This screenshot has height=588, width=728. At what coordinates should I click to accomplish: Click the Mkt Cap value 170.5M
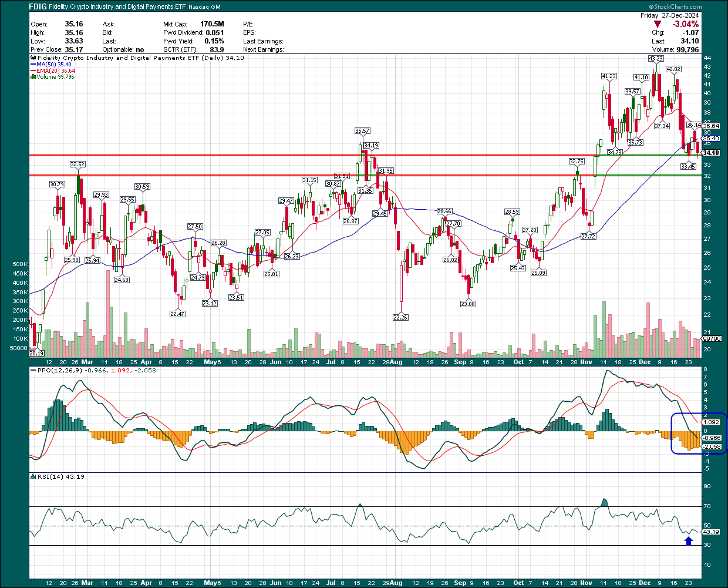(x=212, y=25)
